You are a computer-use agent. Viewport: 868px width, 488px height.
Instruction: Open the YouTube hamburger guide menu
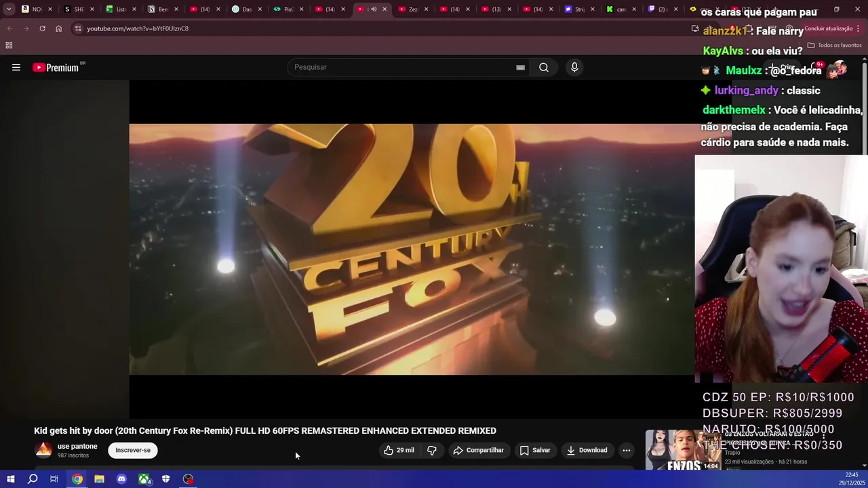pos(16,67)
